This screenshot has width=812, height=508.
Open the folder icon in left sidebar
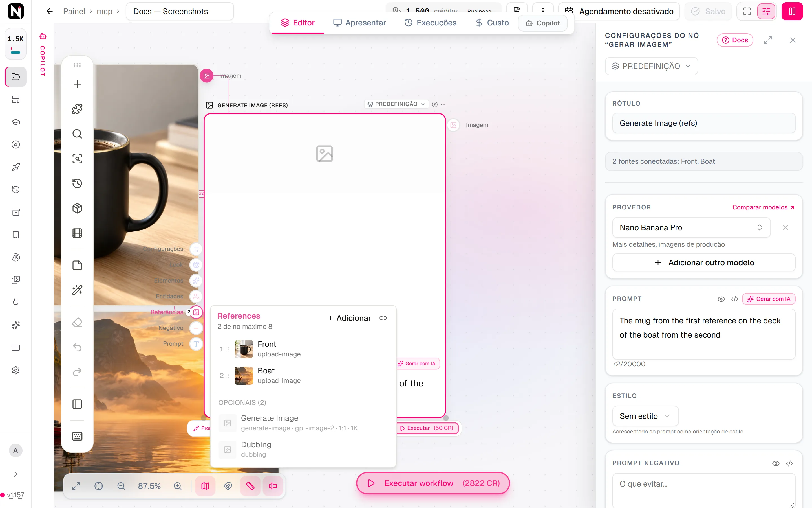pos(16,76)
